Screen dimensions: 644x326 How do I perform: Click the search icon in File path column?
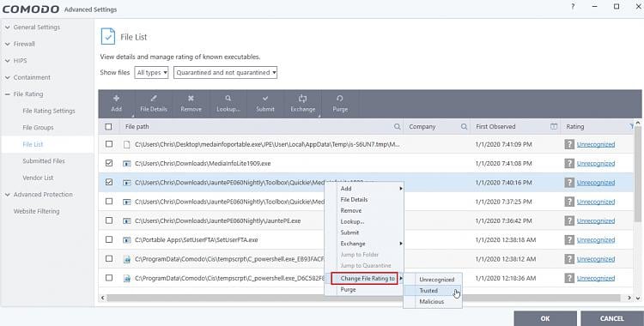[x=398, y=127]
